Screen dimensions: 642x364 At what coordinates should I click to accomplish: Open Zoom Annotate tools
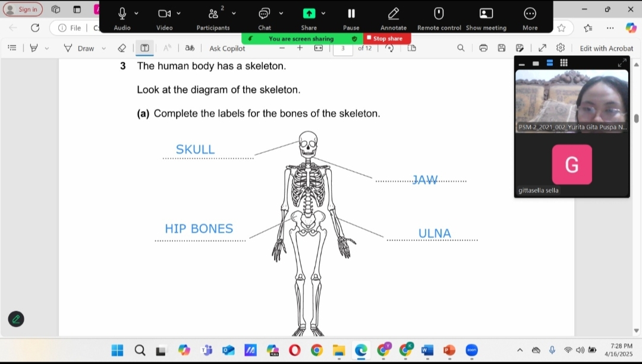pos(394,18)
